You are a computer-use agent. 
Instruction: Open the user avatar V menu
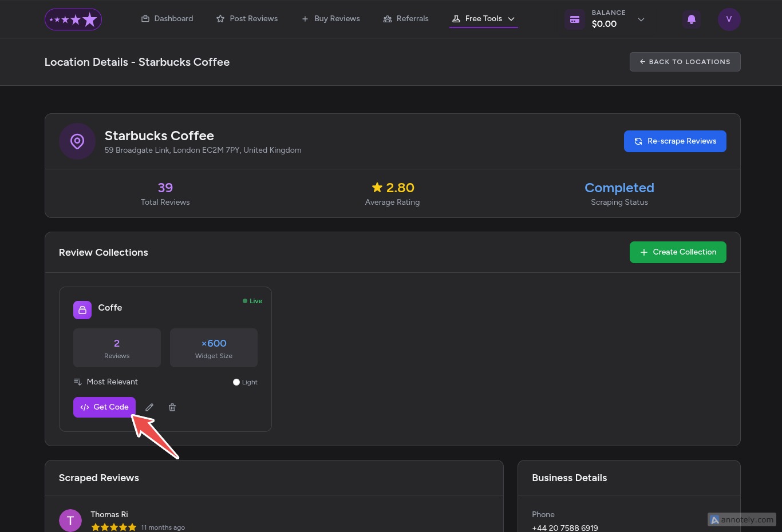pos(729,19)
